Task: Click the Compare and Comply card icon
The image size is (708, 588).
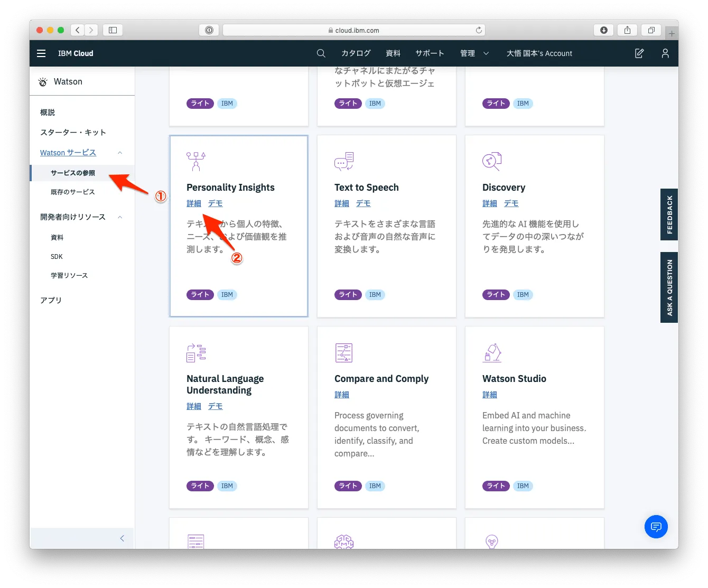Action: [344, 352]
